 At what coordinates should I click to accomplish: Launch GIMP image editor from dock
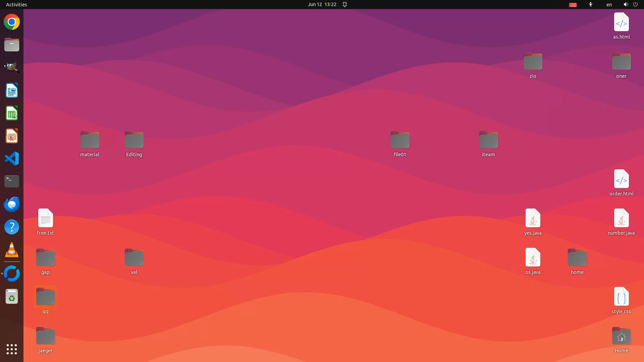[x=12, y=67]
